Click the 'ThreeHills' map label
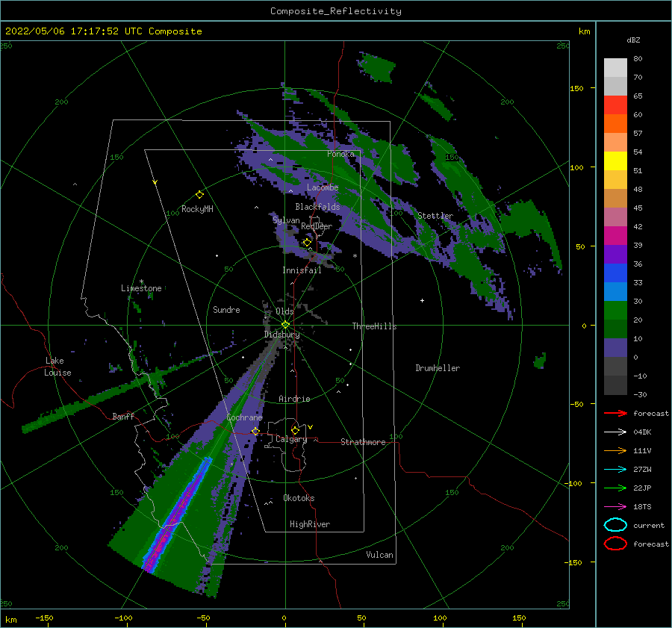The image size is (672, 628). 374,326
